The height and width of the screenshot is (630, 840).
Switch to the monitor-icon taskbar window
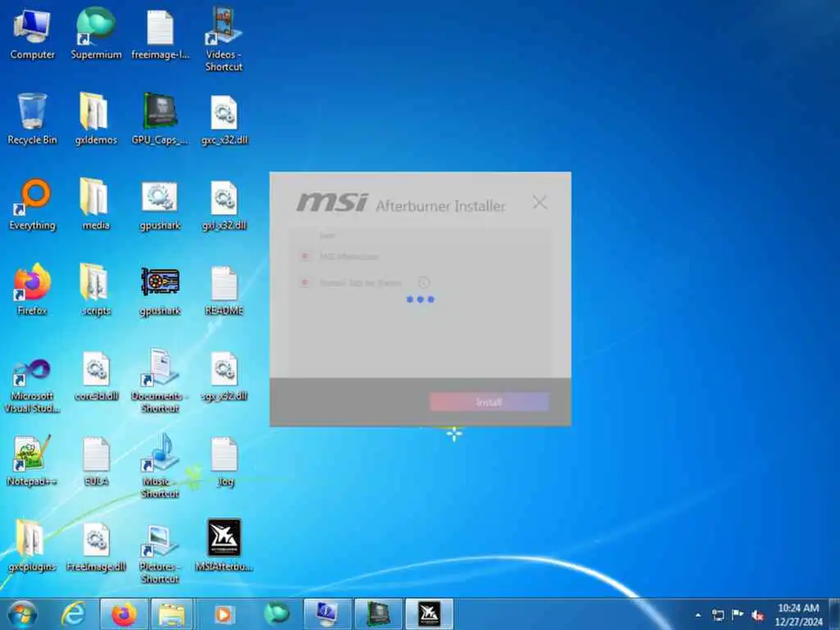(x=327, y=614)
